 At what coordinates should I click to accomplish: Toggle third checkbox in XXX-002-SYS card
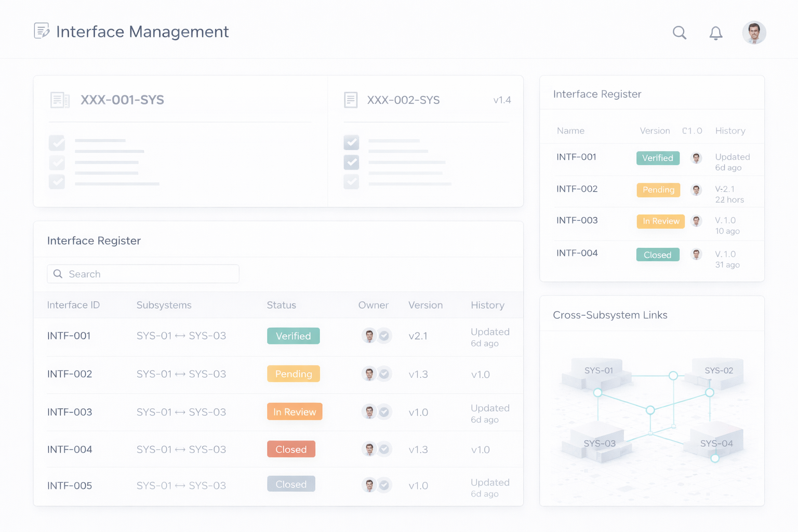pos(351,182)
